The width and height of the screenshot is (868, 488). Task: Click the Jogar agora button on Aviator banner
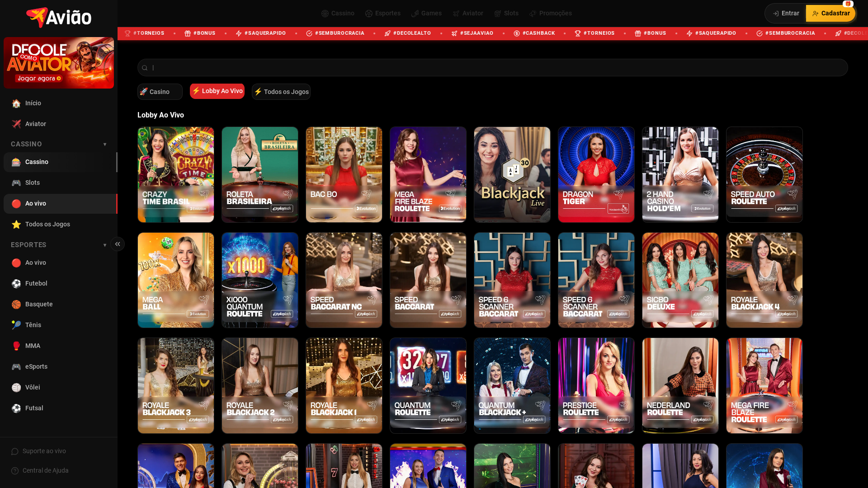[39, 79]
